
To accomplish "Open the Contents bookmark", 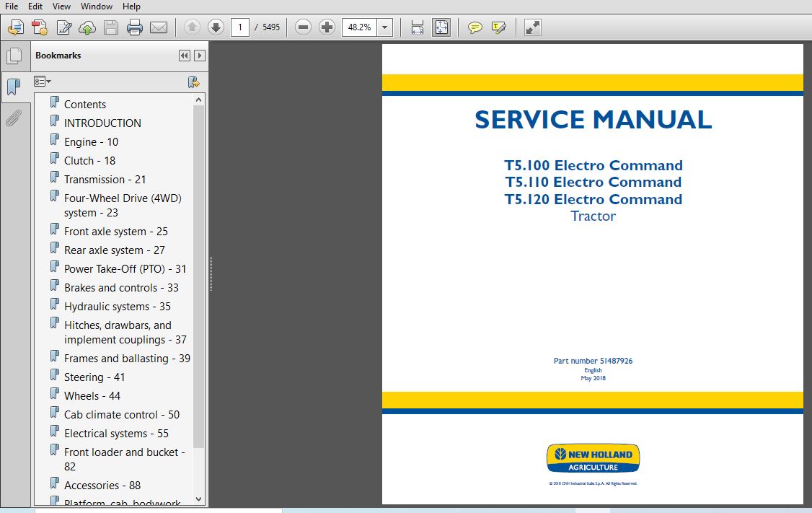I will [85, 104].
